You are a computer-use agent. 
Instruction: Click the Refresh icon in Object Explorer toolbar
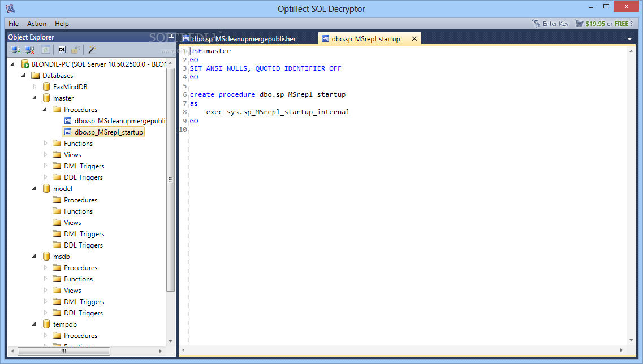(45, 50)
